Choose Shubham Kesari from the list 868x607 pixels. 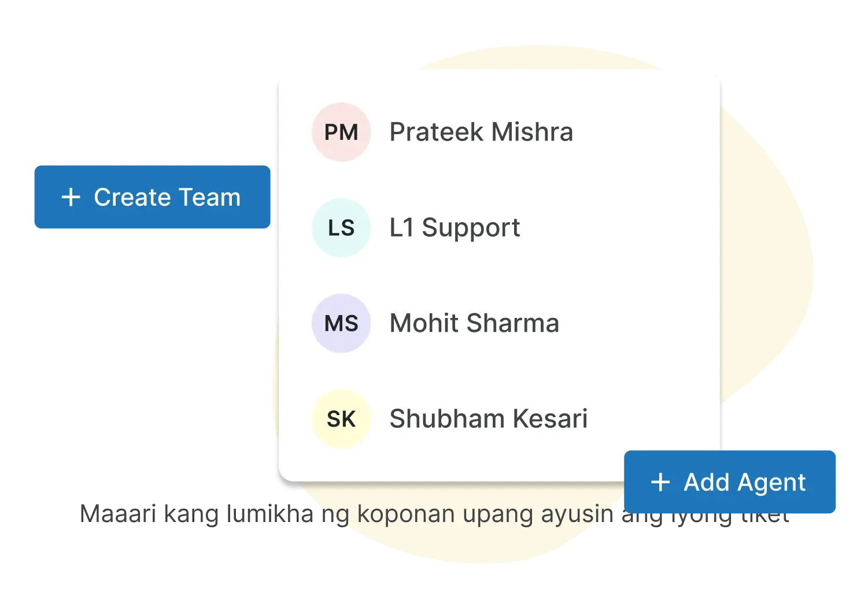488,419
